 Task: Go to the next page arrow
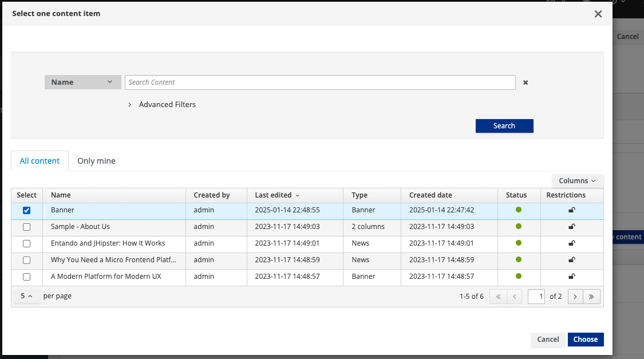coord(575,297)
